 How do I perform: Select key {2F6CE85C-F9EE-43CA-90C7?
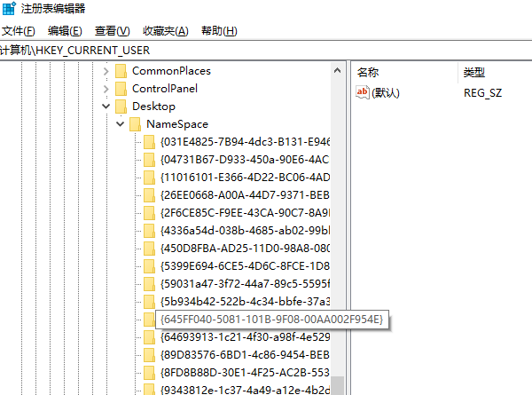point(245,213)
